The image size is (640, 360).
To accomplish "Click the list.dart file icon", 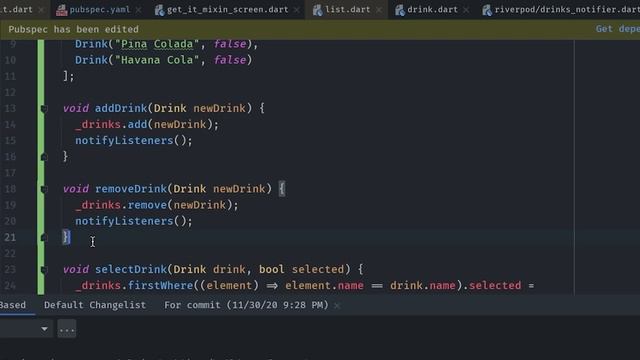I will point(318,10).
